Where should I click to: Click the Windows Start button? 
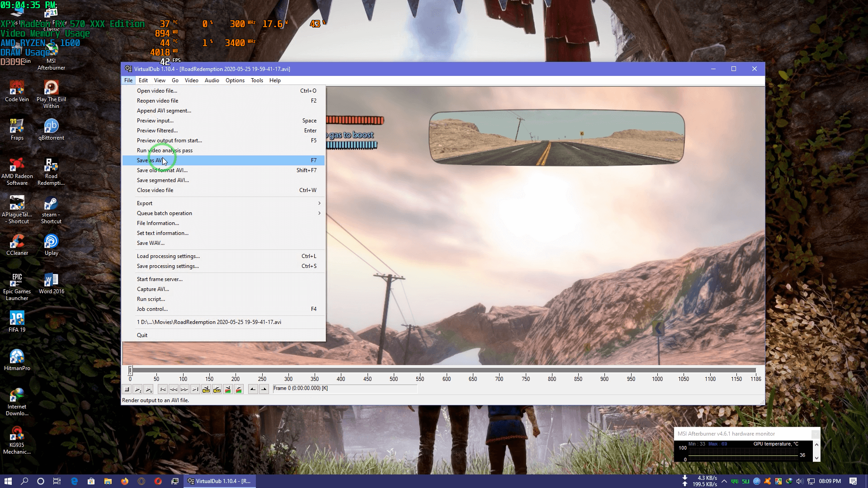[x=8, y=481]
